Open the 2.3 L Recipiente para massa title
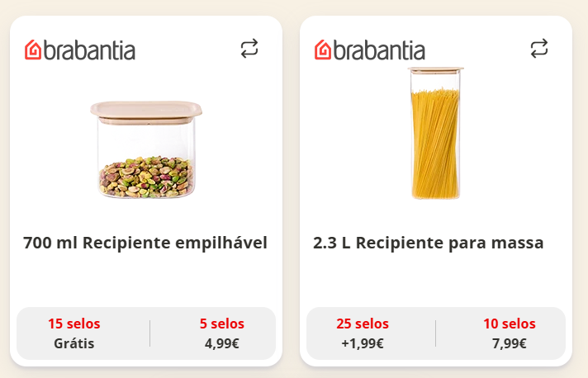 pyautogui.click(x=429, y=243)
